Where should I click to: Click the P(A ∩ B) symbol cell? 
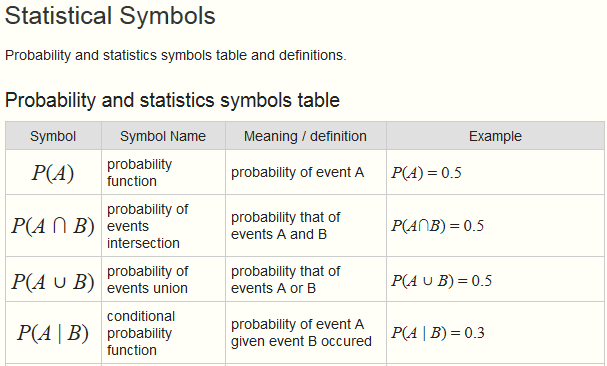point(53,226)
